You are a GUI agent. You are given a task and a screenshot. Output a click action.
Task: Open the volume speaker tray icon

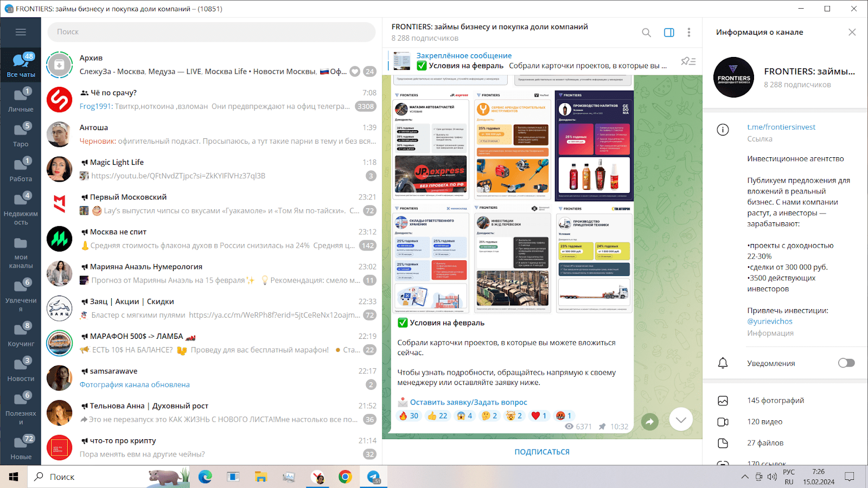pyautogui.click(x=772, y=477)
